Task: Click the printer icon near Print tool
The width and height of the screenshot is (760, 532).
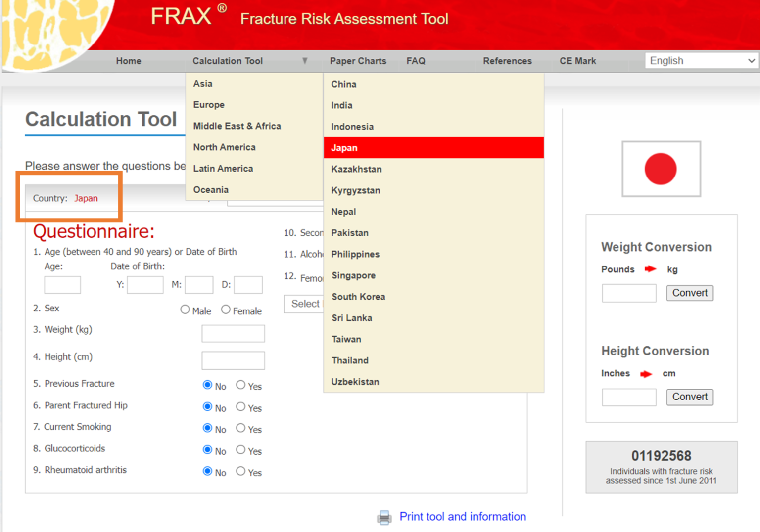Action: coord(384,516)
